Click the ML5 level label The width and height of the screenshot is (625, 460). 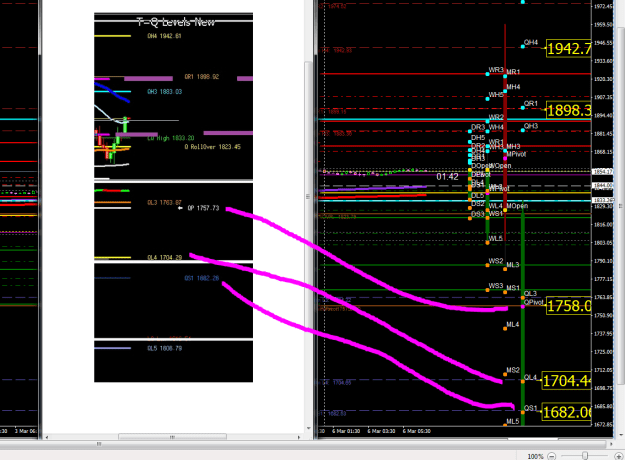tap(513, 421)
